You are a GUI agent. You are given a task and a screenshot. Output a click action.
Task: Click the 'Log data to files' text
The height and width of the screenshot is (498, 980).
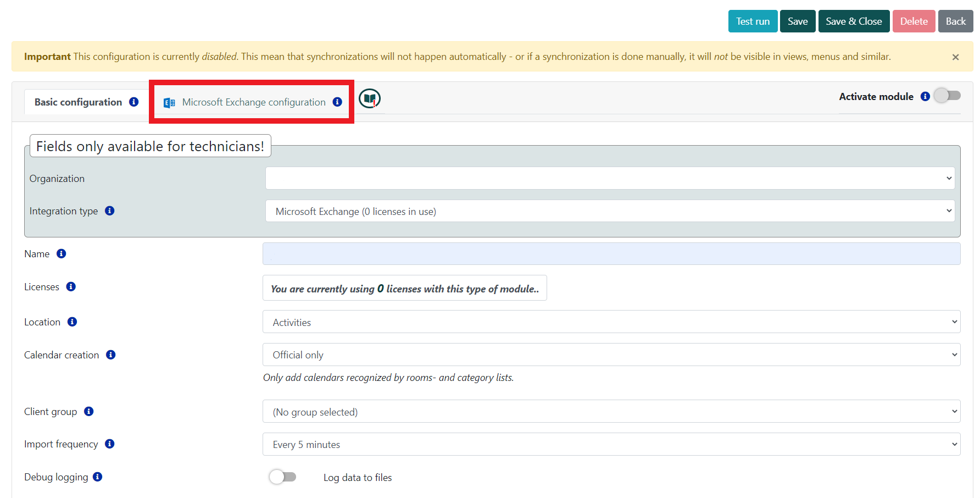pos(358,478)
